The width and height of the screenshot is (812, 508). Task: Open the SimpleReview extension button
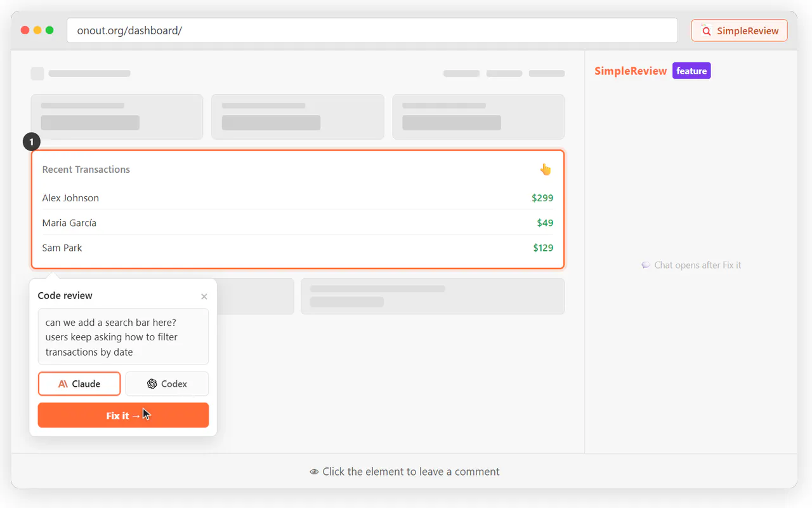pyautogui.click(x=739, y=30)
